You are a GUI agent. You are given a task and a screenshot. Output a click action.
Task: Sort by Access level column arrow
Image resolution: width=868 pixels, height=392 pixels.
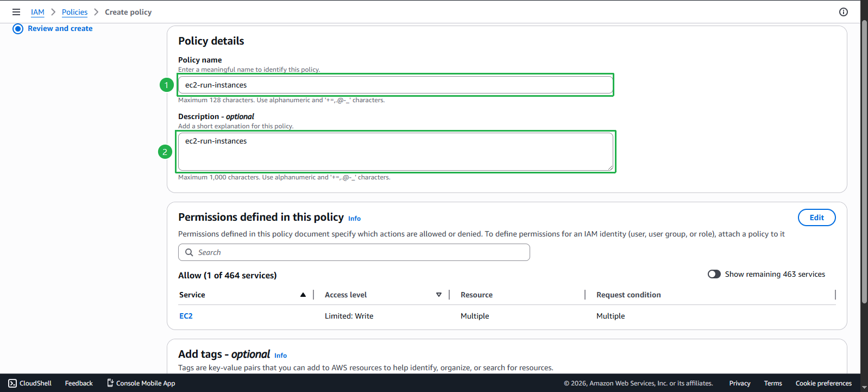pos(439,295)
